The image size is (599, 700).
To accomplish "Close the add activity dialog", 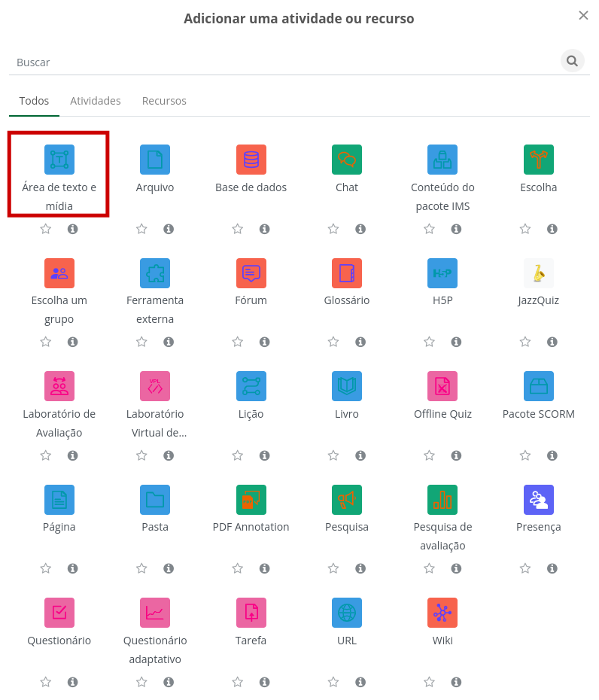I will pos(583,16).
